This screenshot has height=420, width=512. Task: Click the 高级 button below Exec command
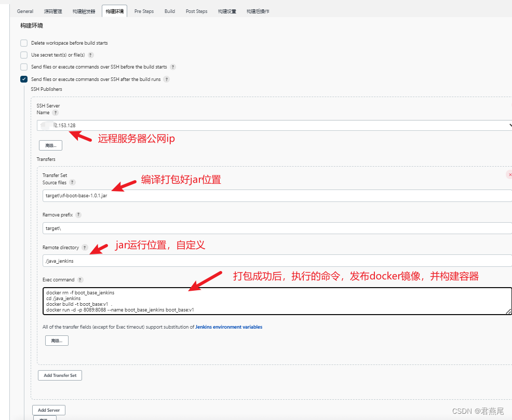point(57,341)
